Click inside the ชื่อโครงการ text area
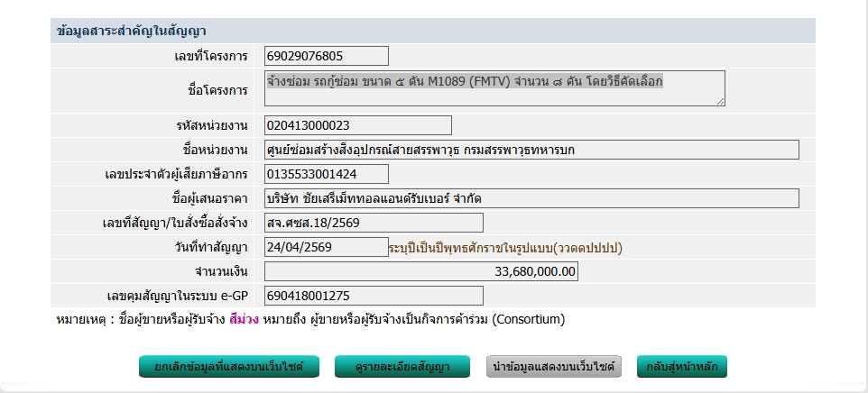868x393 pixels. coord(494,89)
